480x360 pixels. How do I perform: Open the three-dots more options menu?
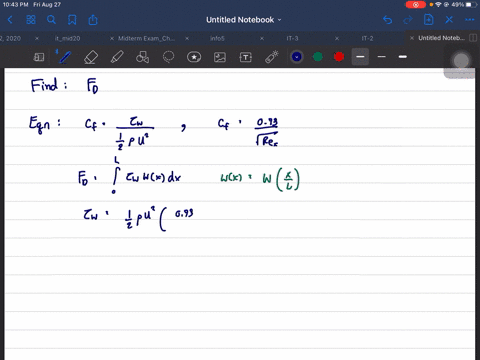coord(470,20)
